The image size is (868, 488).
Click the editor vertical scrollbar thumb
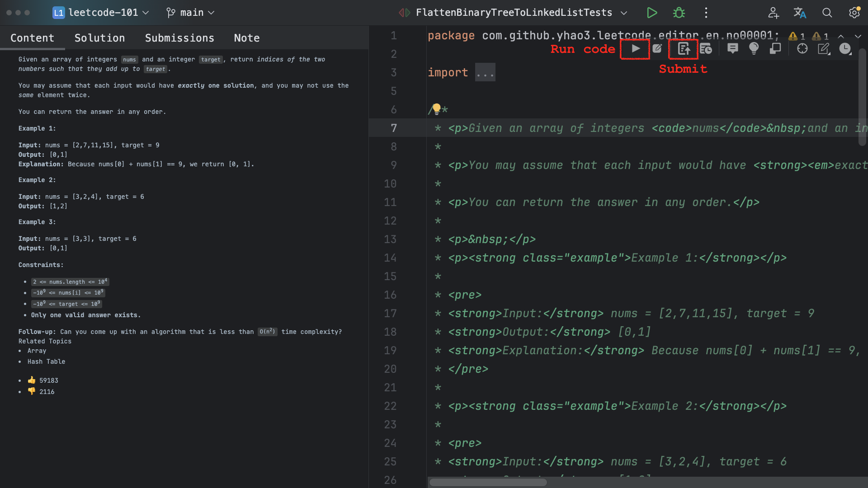coord(862,97)
